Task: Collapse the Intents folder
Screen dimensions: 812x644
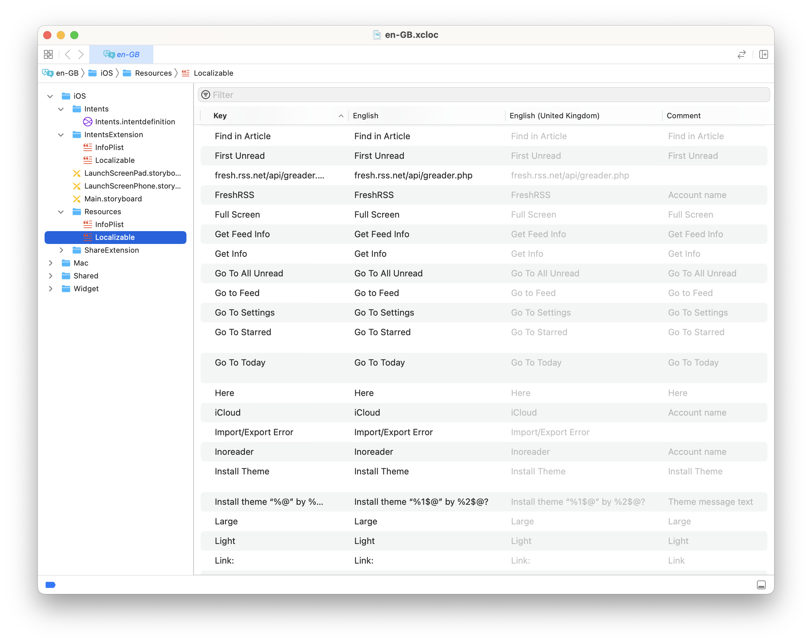Action: 61,109
